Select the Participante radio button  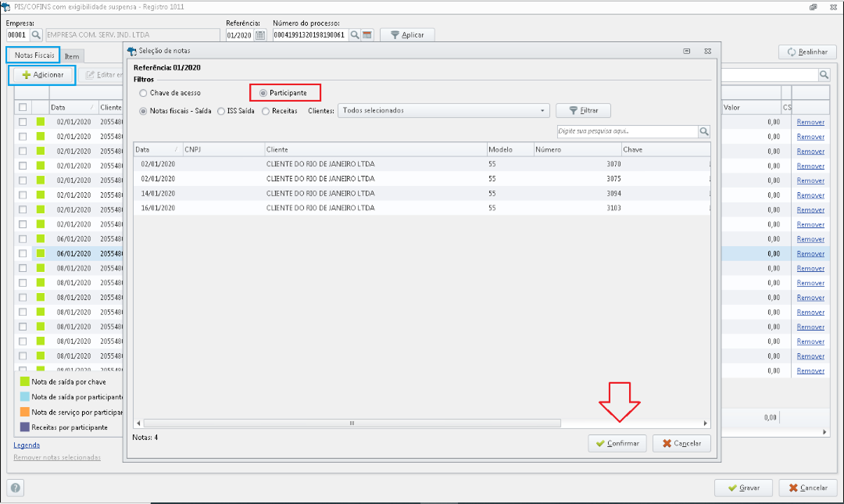tap(263, 93)
